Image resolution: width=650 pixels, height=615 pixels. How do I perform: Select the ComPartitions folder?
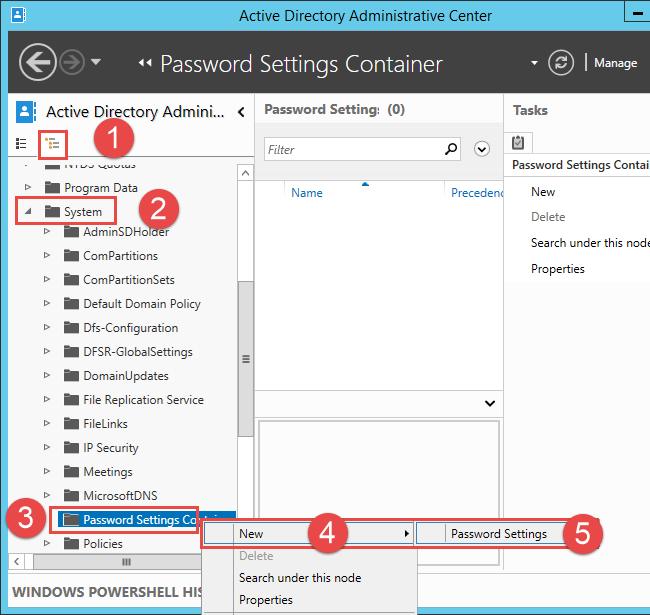(x=111, y=256)
